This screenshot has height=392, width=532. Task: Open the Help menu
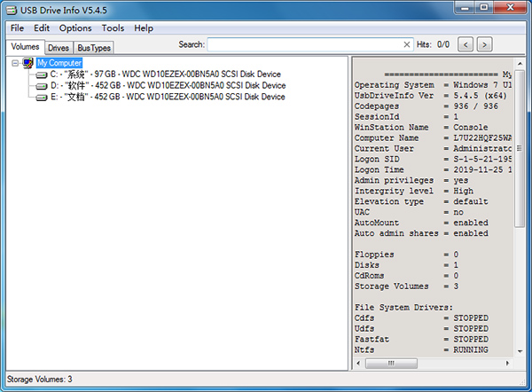point(144,28)
